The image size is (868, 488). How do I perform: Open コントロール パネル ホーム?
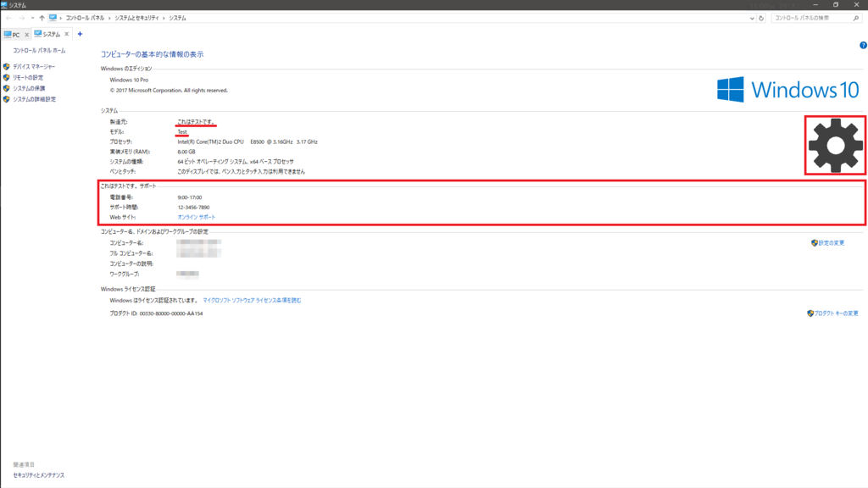[x=39, y=50]
